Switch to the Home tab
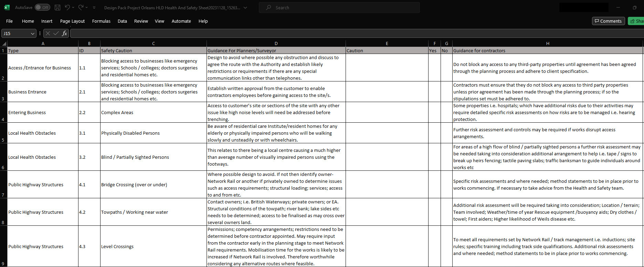The image size is (644, 267). tap(28, 21)
